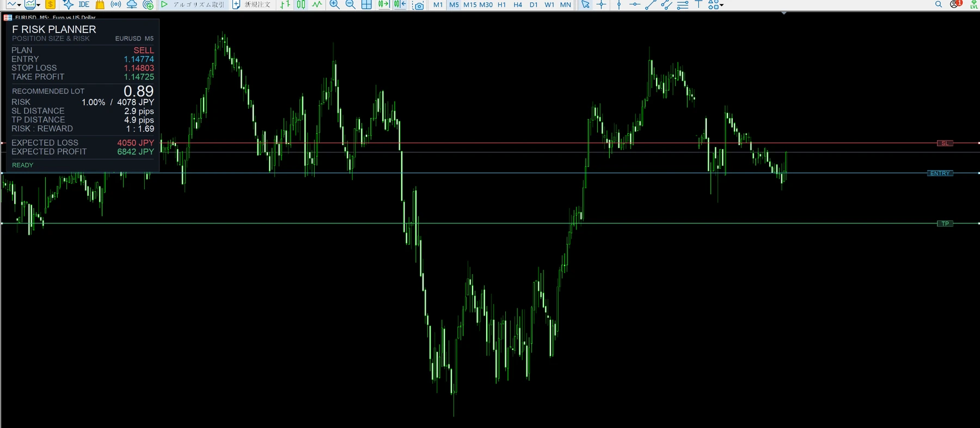Click the SELL plan value

(144, 50)
